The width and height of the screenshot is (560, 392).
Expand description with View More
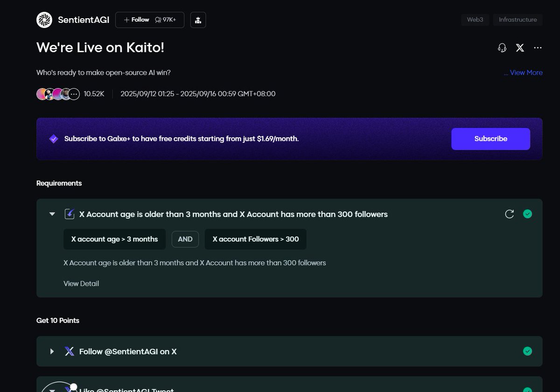[523, 73]
